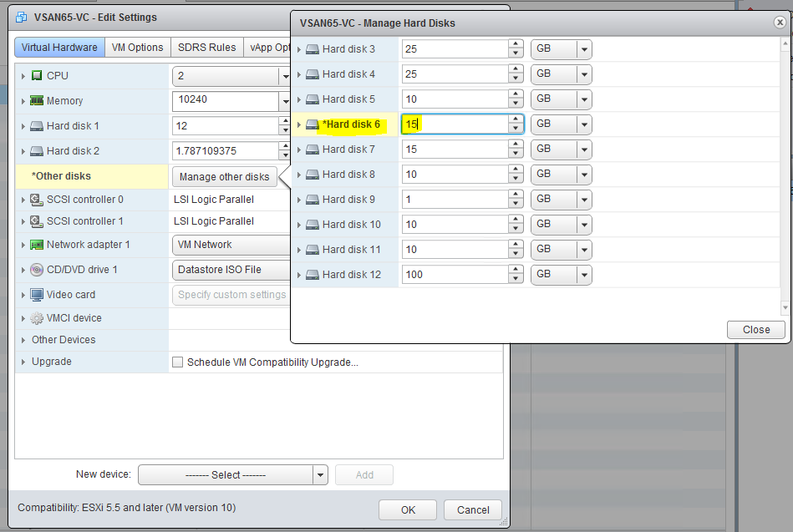Switch to the Virtual Hardware tab
Screen dimensions: 793x532
tap(59, 47)
